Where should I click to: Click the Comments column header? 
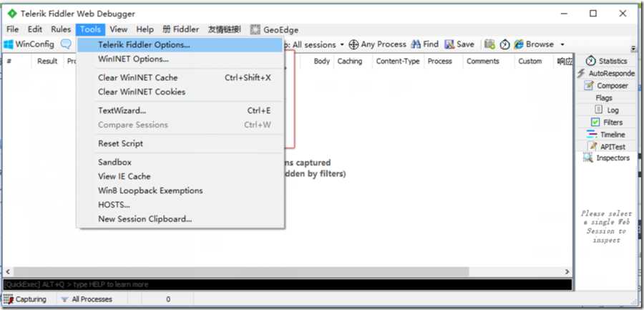point(482,62)
